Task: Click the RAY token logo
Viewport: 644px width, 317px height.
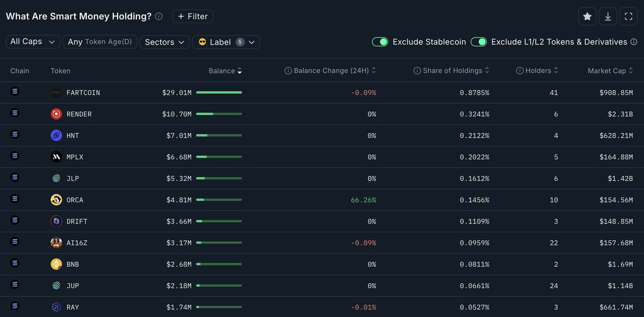Action: [56, 307]
